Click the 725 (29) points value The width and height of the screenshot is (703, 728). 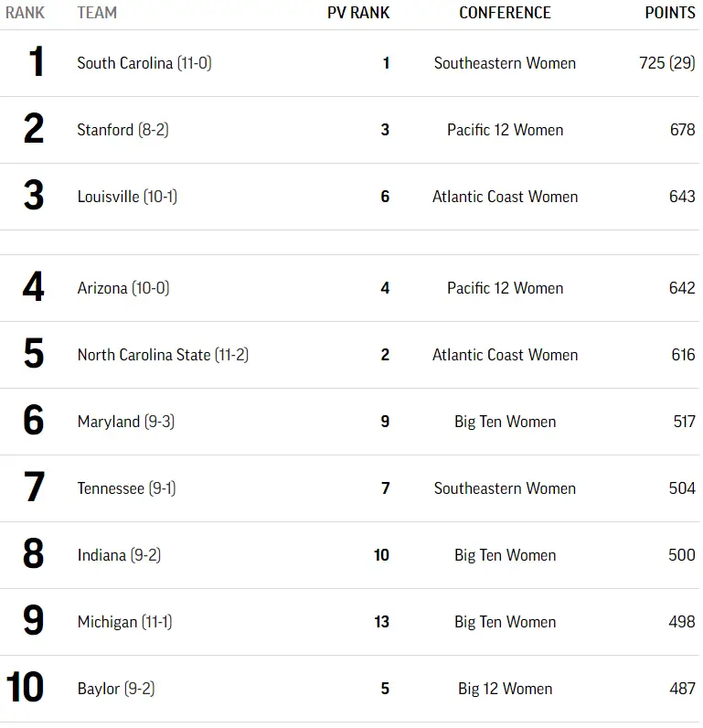[x=667, y=63]
